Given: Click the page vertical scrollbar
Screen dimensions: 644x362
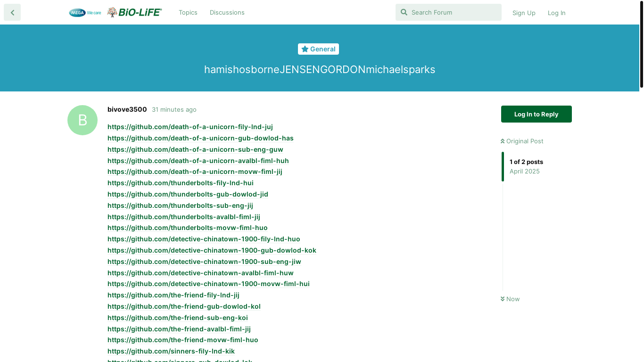Looking at the screenshot, I should (641, 45).
